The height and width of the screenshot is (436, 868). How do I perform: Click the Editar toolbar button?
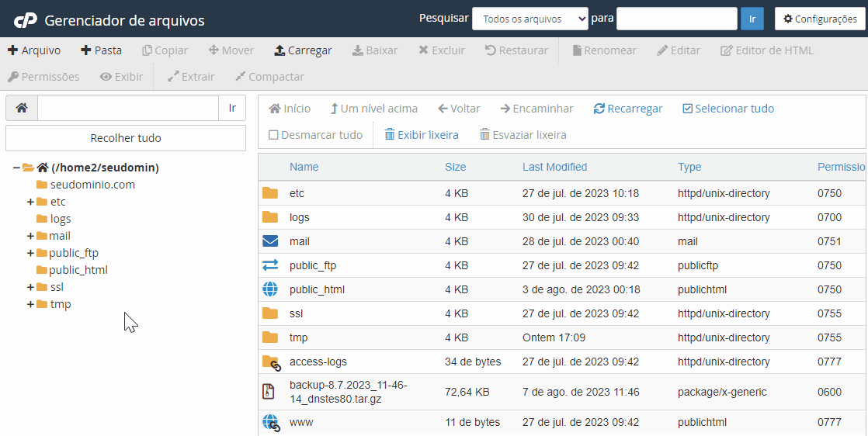point(679,50)
